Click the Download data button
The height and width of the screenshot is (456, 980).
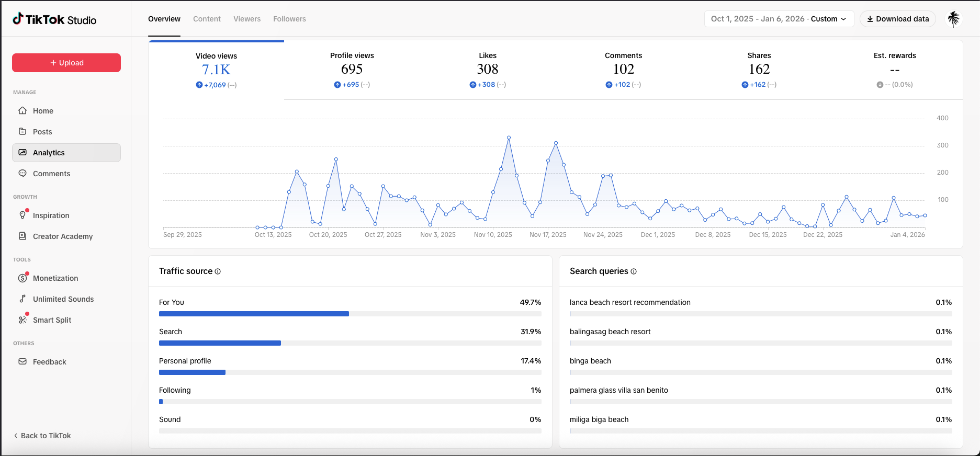click(x=898, y=19)
